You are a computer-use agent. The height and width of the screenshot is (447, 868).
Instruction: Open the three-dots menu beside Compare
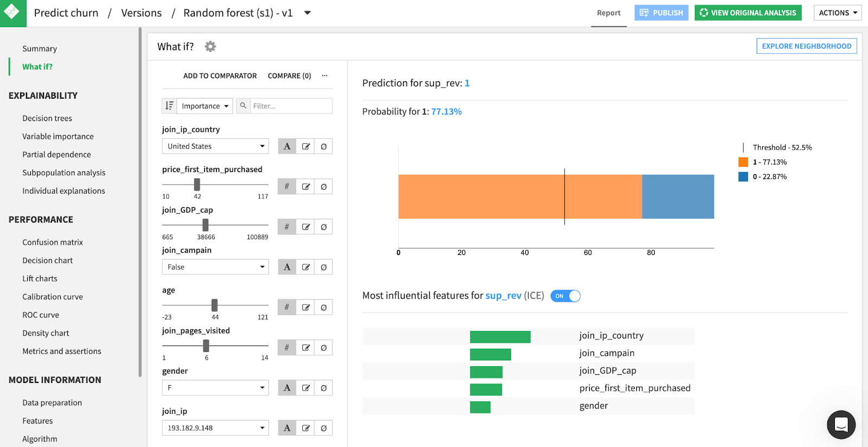point(324,76)
